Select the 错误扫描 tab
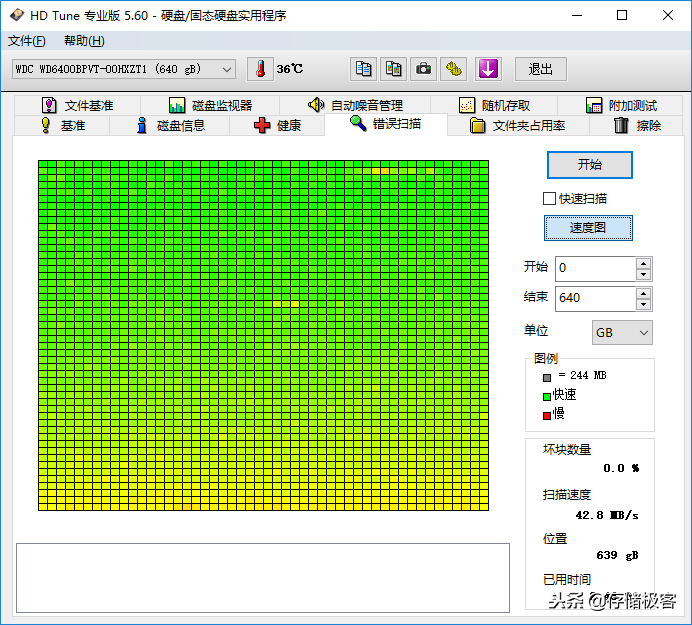The height and width of the screenshot is (625, 692). pos(386,124)
